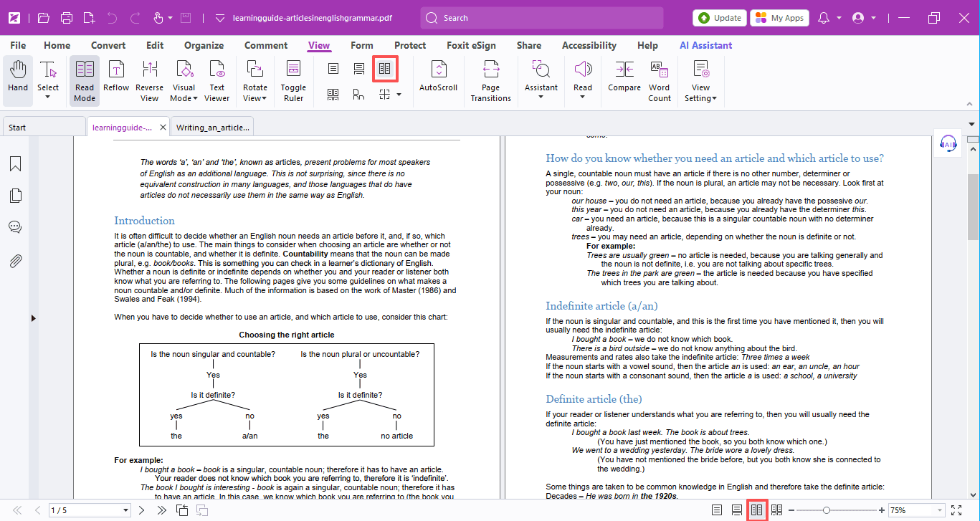Screen dimensions: 980x521
Task: Select continuous facing view in ribbon
Action: click(x=333, y=94)
